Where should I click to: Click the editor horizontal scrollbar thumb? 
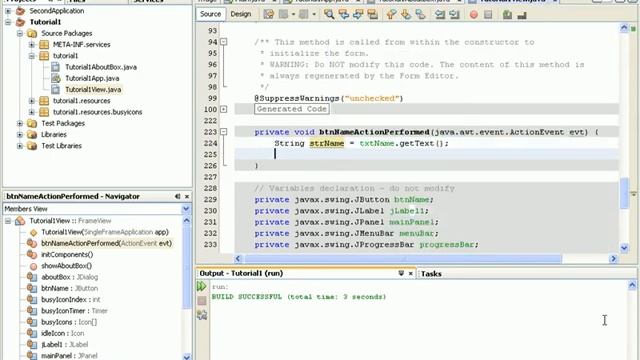[403, 259]
